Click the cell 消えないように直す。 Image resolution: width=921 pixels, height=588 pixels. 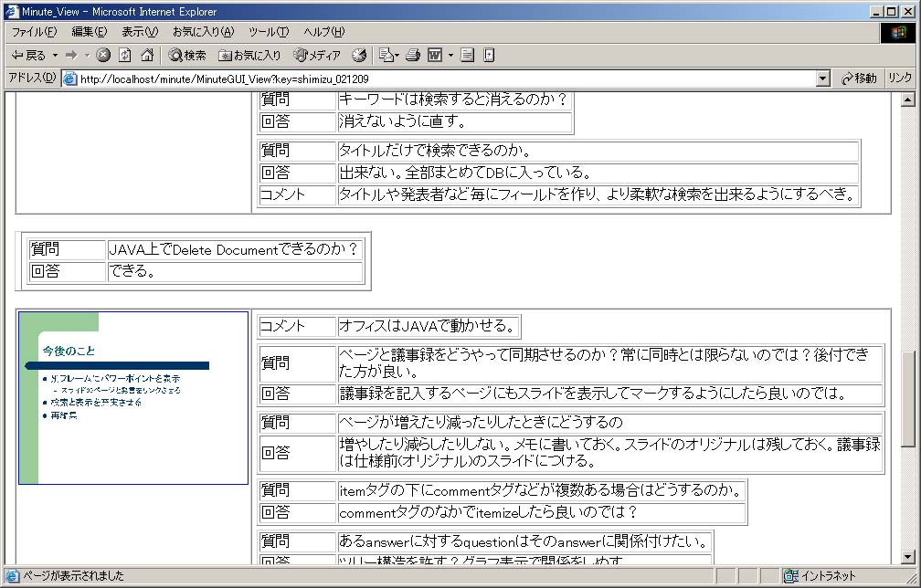point(455,121)
